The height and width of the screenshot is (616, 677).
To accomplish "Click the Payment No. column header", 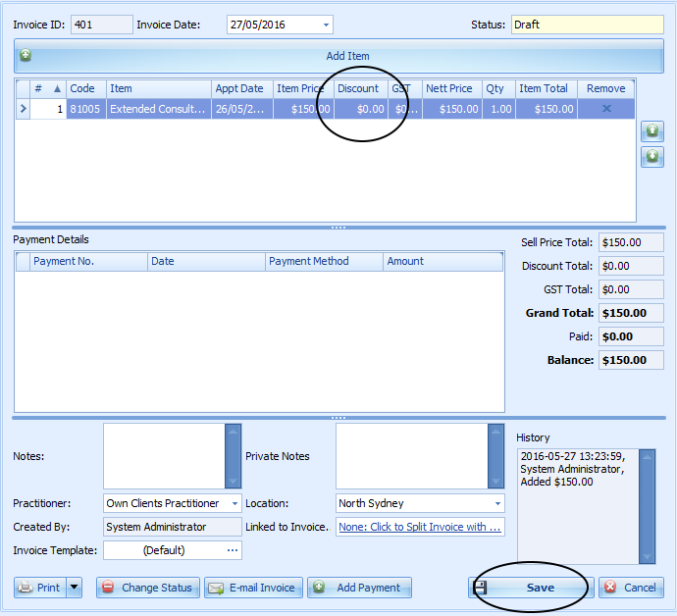I will click(x=88, y=261).
